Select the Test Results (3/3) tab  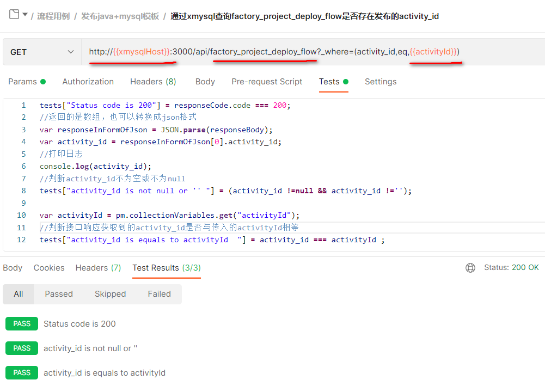(x=167, y=268)
